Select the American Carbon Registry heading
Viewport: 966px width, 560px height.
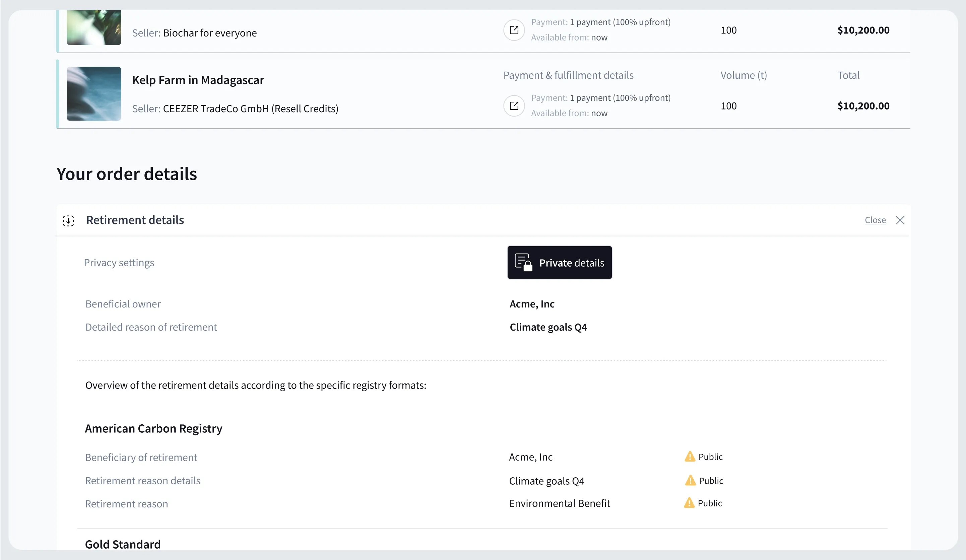tap(153, 428)
